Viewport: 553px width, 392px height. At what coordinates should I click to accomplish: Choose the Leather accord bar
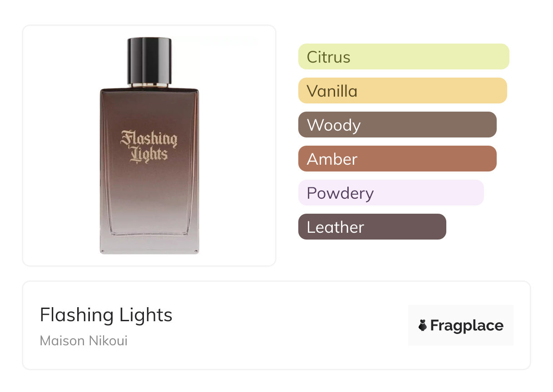click(x=372, y=227)
